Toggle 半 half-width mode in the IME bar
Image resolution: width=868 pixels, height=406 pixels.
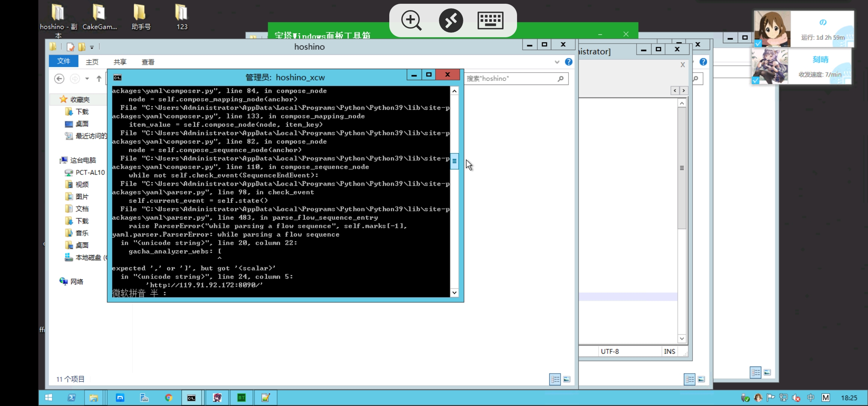pyautogui.click(x=154, y=293)
